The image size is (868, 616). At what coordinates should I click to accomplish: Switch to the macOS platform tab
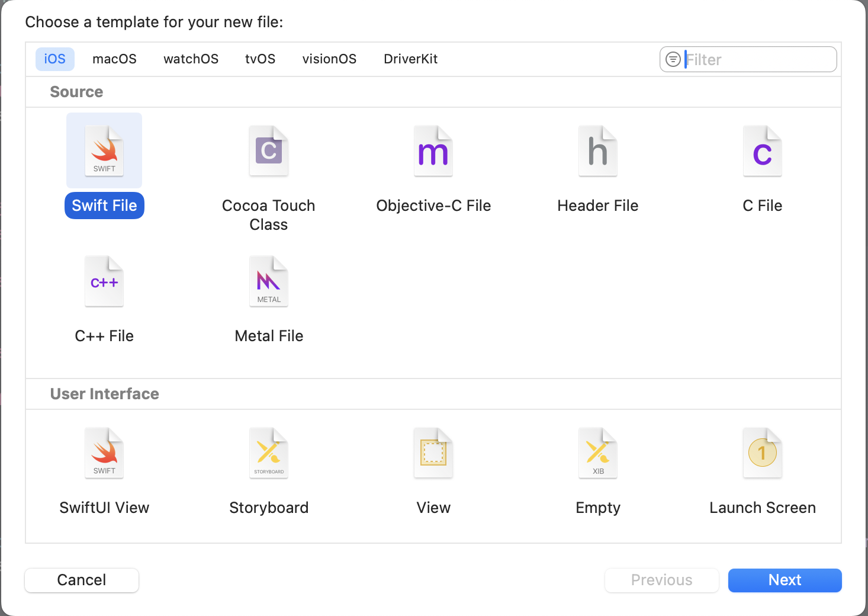[114, 59]
